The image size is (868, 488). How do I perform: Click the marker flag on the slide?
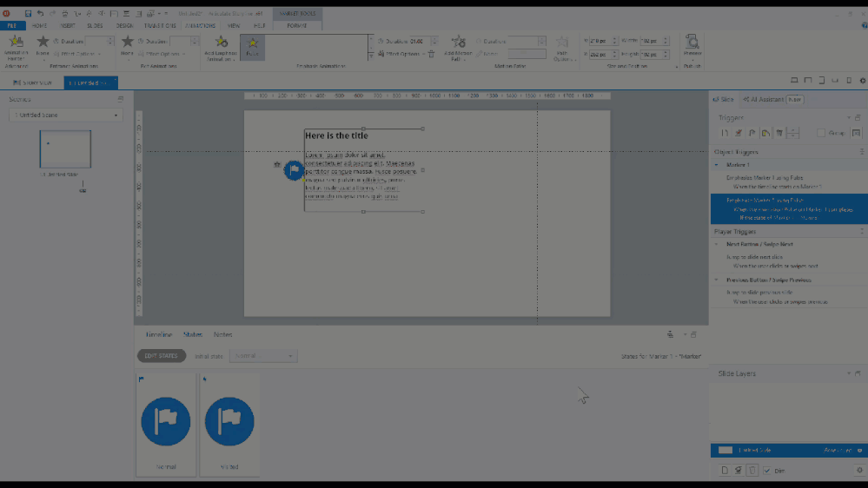pos(294,170)
